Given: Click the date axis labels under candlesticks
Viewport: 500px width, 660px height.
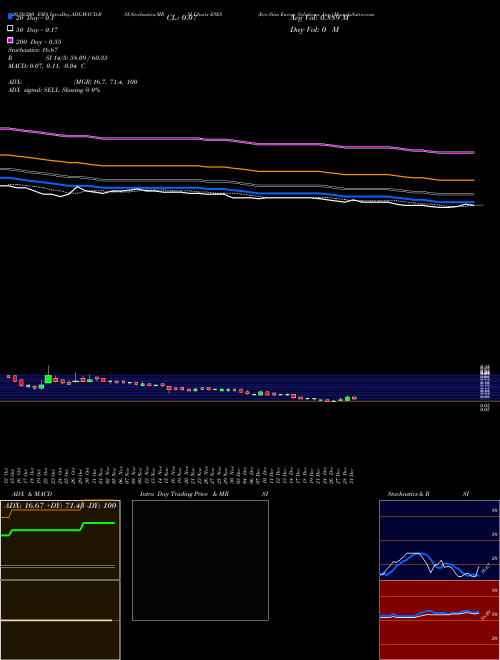Looking at the screenshot, I should (179, 476).
